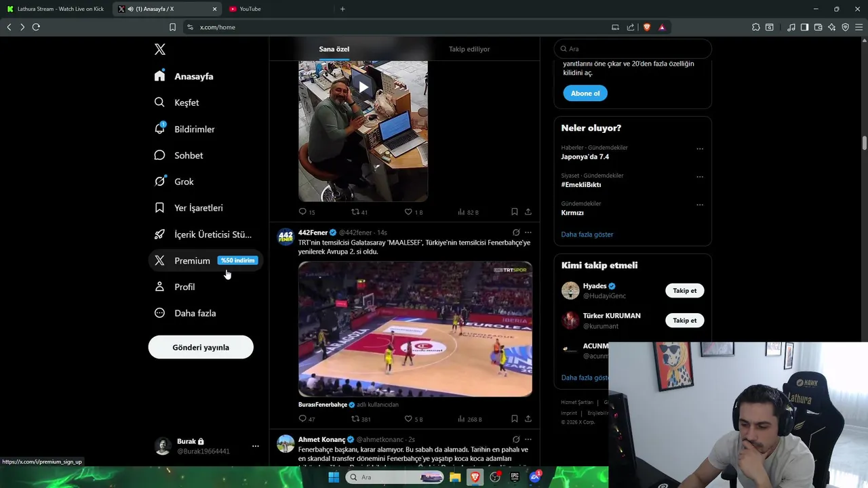This screenshot has width=868, height=488.
Task: Follow Hyades with Takip et
Action: click(685, 291)
